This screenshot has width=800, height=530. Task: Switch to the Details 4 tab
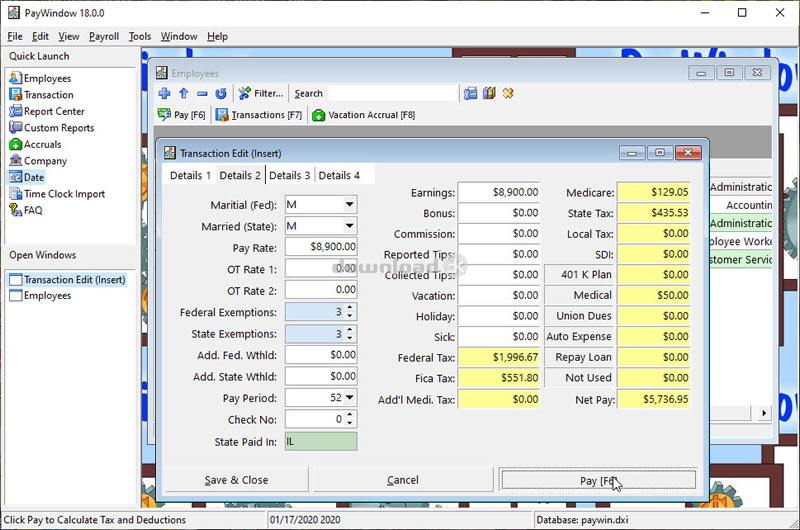coord(339,175)
